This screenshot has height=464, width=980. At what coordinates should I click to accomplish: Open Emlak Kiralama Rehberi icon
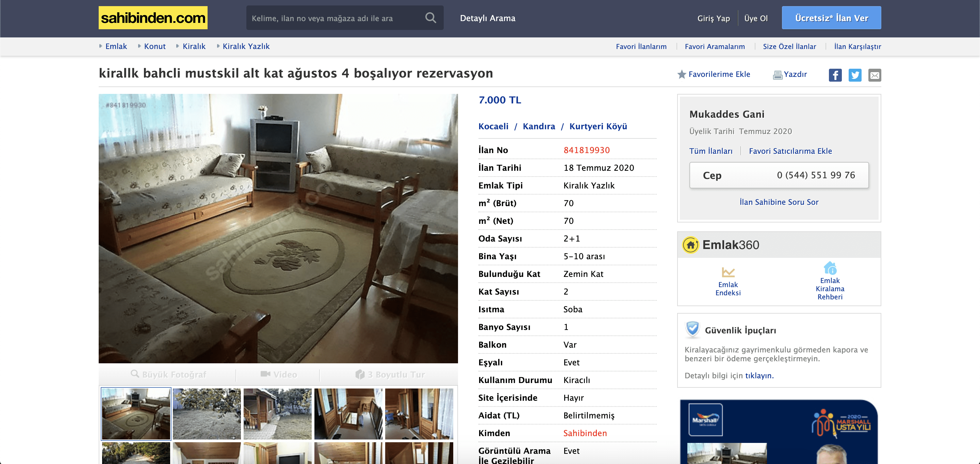(x=830, y=268)
